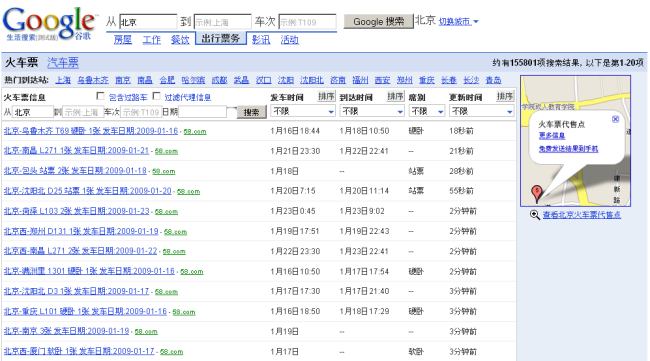Viewport: 650px width, 361px height.
Task: Select update time 18秒前
Action: pyautogui.click(x=461, y=131)
